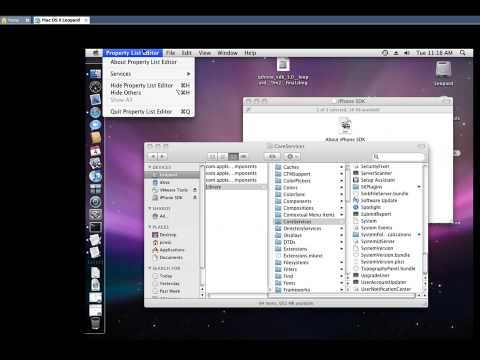Open the Quick Look eye button

272,156
